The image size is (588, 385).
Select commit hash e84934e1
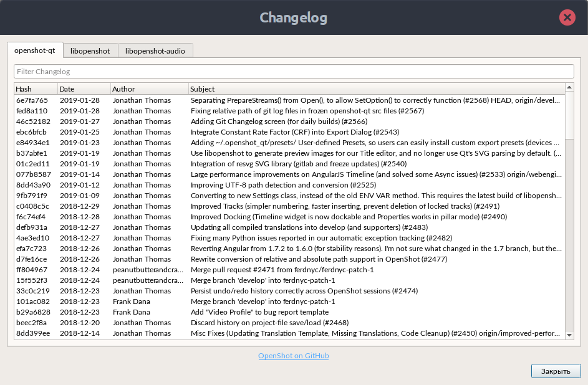[x=33, y=143]
